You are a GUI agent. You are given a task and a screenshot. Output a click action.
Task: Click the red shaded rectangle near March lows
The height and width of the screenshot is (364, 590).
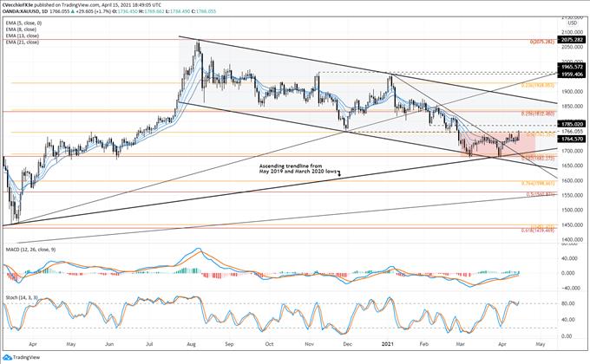tap(482, 143)
